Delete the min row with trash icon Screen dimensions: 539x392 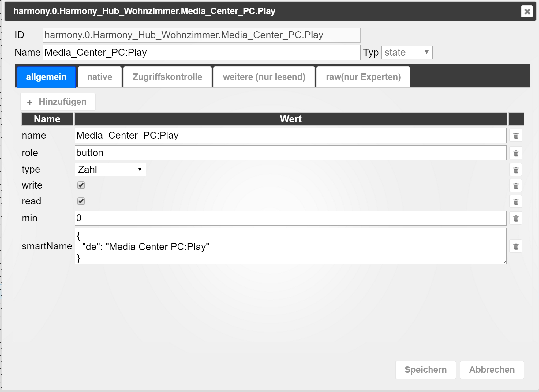(516, 218)
